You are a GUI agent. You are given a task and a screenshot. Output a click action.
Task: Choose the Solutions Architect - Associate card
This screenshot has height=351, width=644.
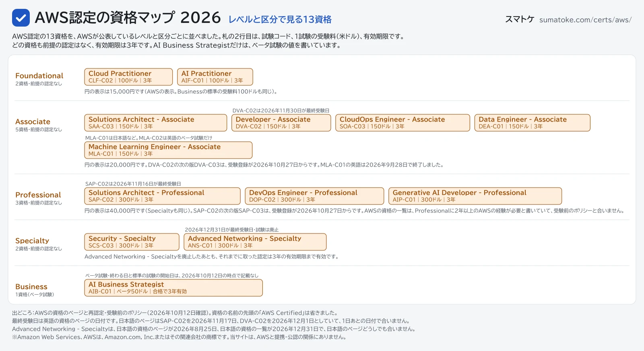click(156, 123)
